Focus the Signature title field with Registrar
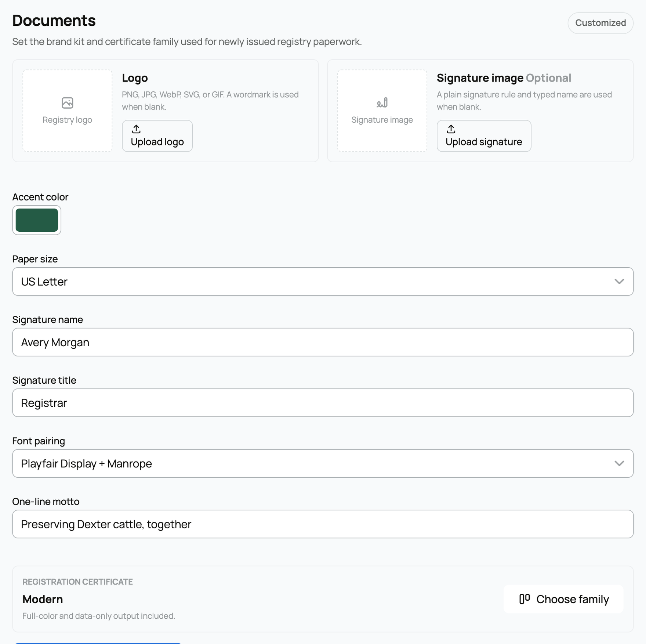 click(x=323, y=403)
